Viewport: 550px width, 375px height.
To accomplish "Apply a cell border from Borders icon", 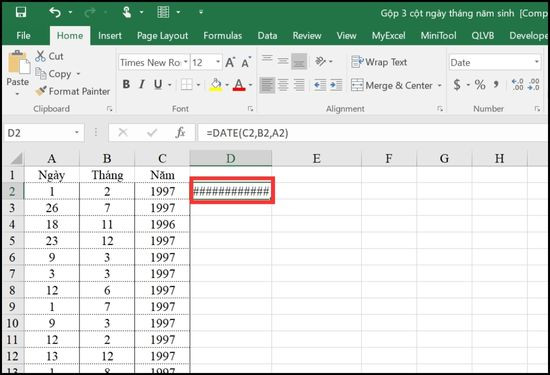I will [186, 85].
